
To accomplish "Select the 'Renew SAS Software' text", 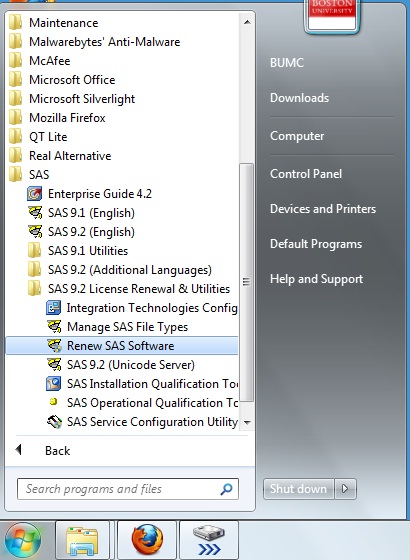I will pos(121,346).
